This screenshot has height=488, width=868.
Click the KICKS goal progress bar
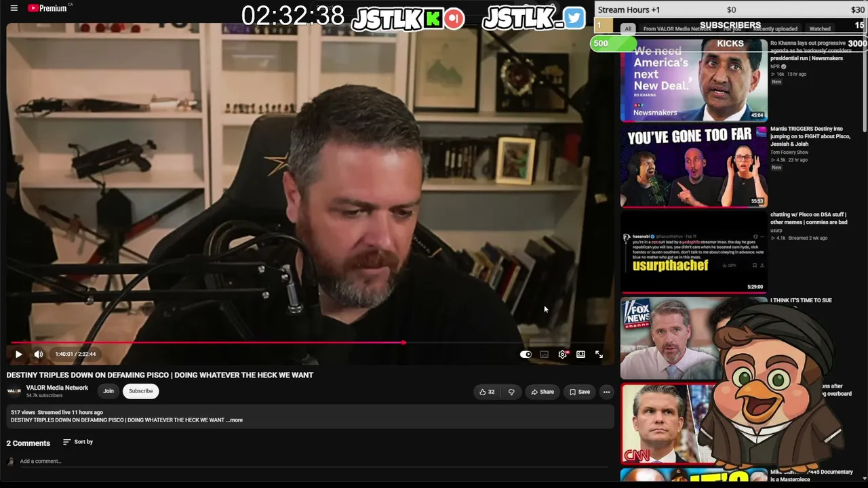pos(728,43)
